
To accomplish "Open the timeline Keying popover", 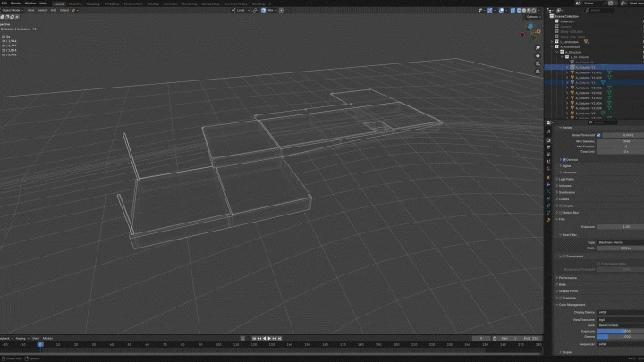I will (21, 339).
